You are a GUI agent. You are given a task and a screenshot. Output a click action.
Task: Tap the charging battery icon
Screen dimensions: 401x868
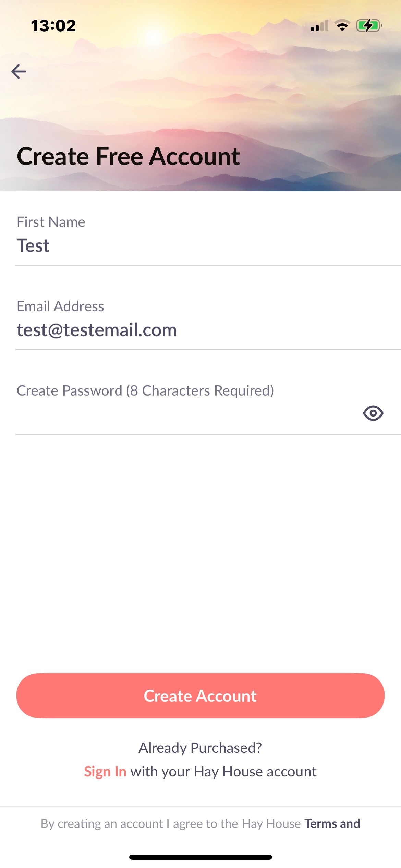click(x=369, y=26)
